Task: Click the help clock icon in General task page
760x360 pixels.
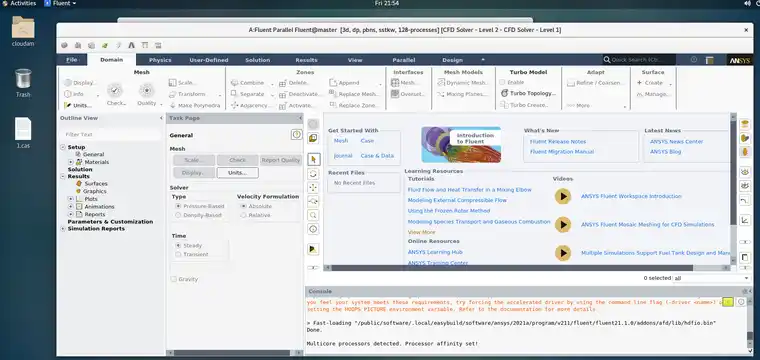Action: coord(297,135)
